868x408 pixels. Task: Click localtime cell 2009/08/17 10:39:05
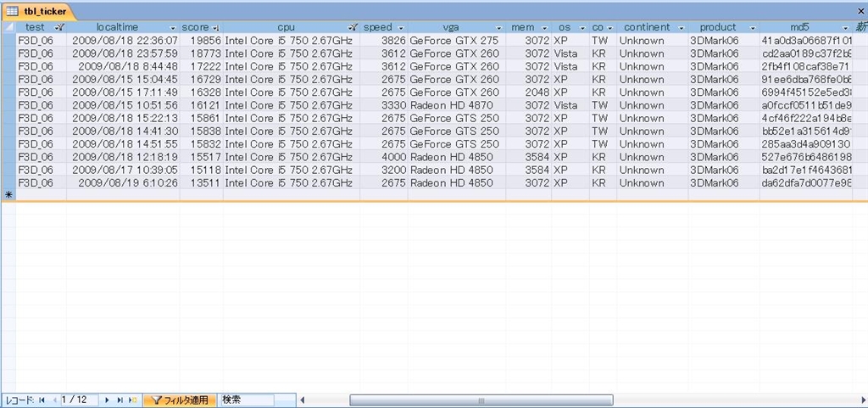(123, 170)
